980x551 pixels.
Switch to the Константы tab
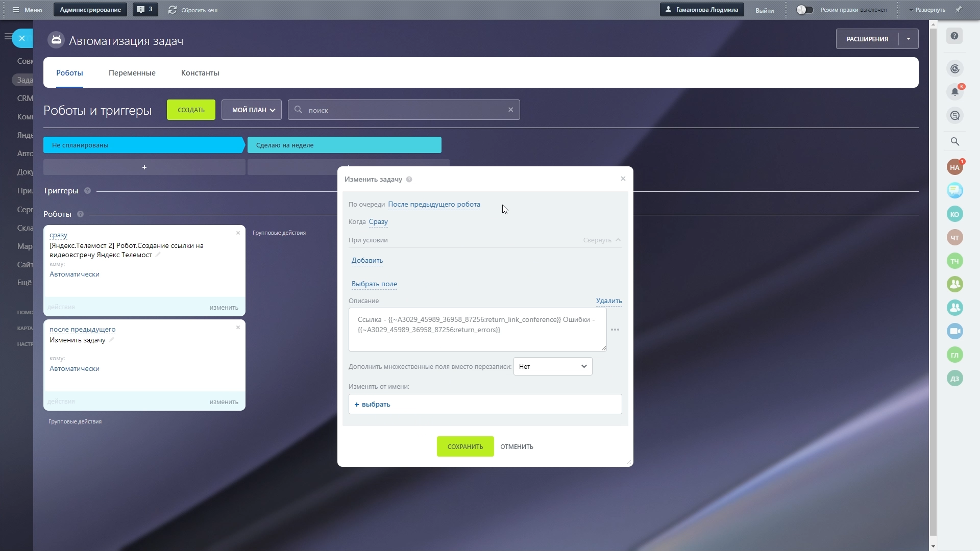(x=200, y=73)
